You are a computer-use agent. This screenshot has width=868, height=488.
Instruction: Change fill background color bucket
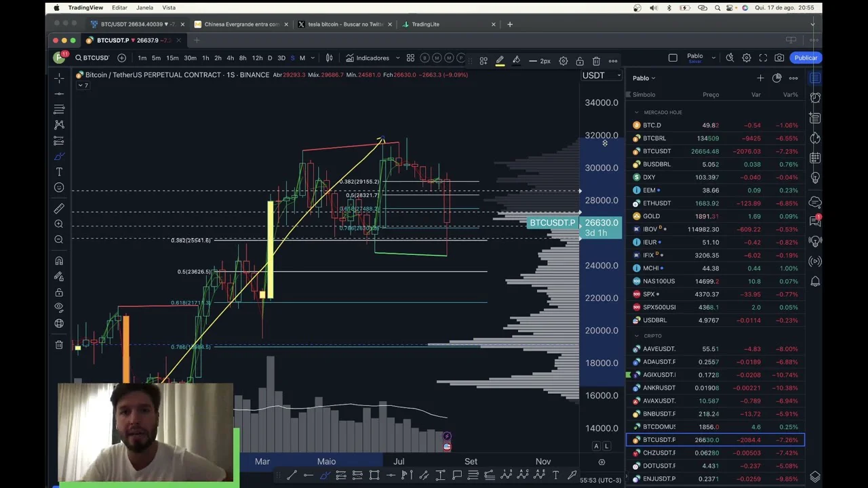coord(516,61)
